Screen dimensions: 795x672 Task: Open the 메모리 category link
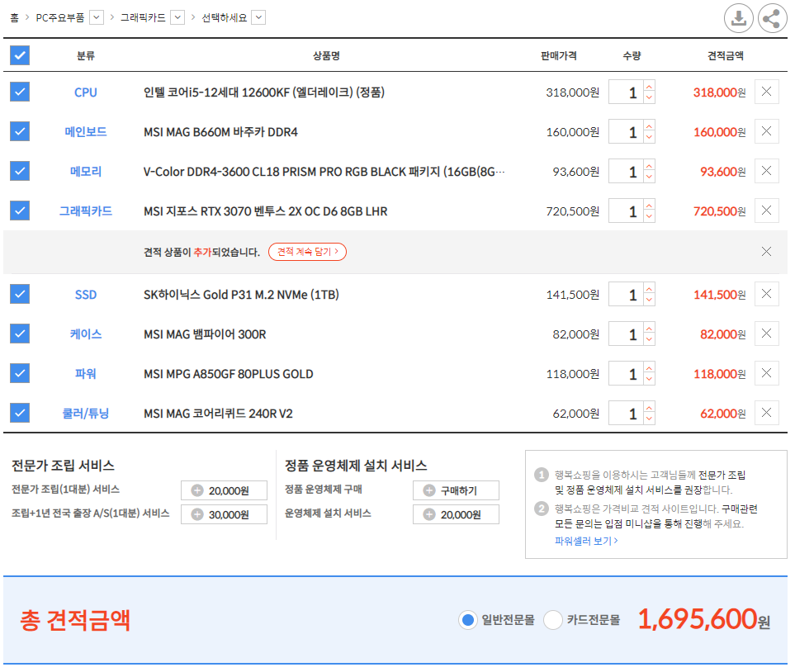point(86,172)
